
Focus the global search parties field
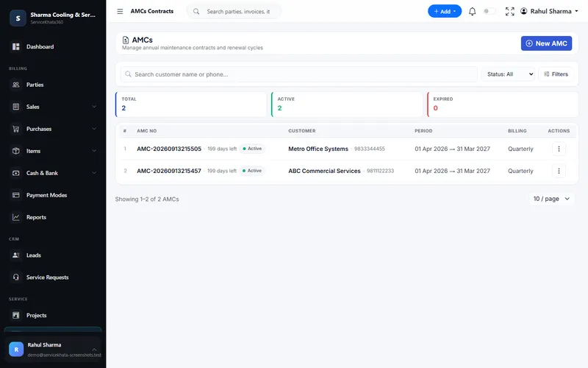238,12
